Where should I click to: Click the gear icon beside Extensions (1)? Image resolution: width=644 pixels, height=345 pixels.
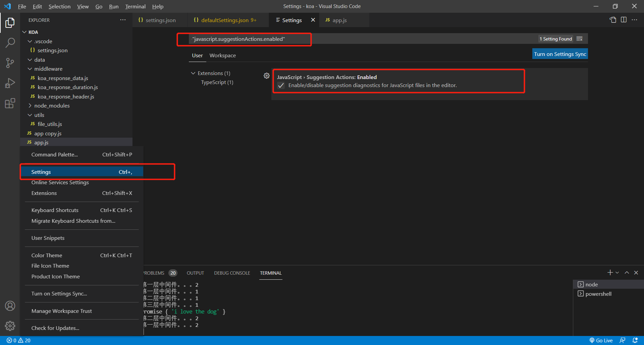(267, 76)
